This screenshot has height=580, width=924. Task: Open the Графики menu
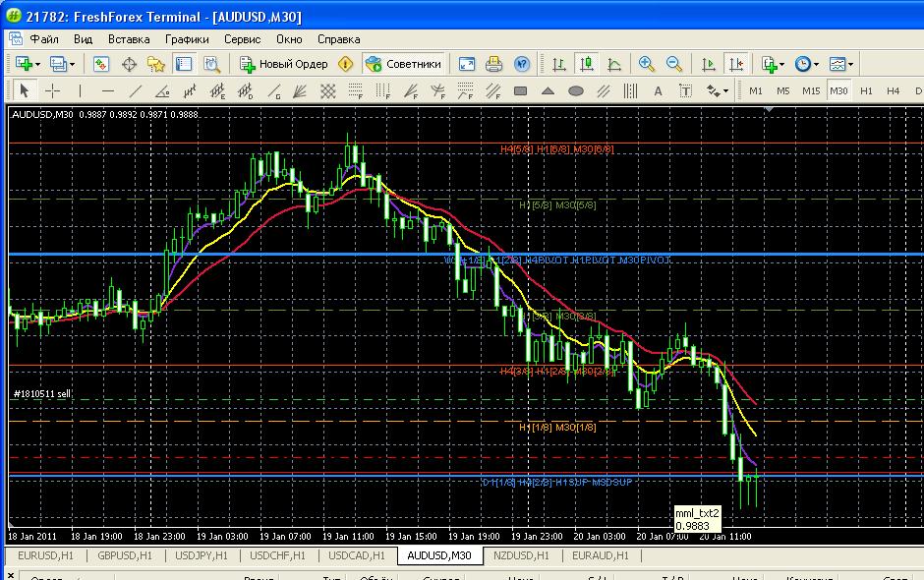tap(187, 39)
